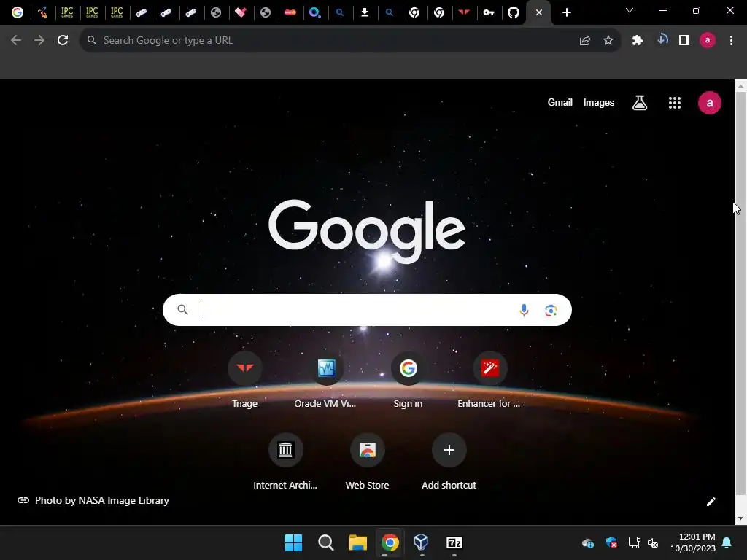This screenshot has width=747, height=560.
Task: Switch to the Google tab
Action: (18, 12)
